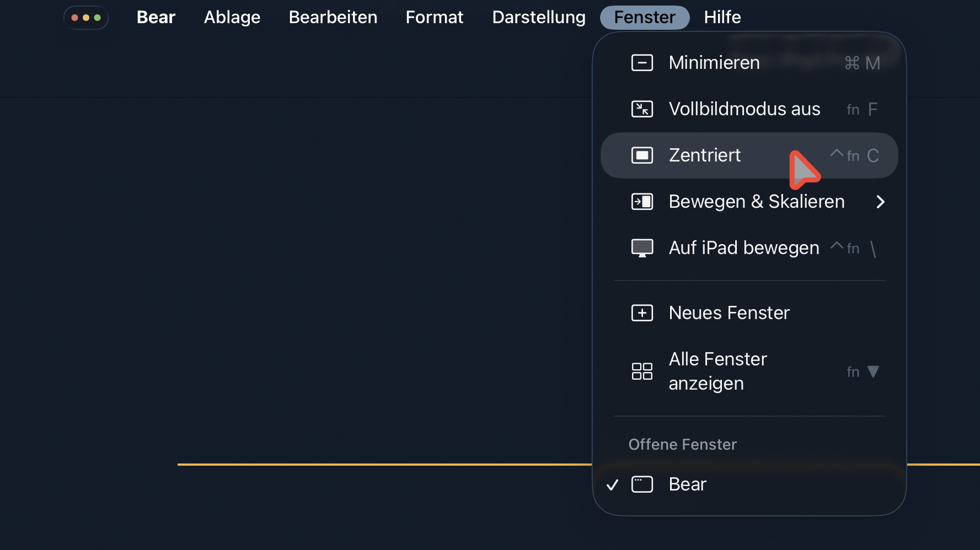Click the Vollbildmodus aus arrows icon
The image size is (980, 550).
[642, 109]
